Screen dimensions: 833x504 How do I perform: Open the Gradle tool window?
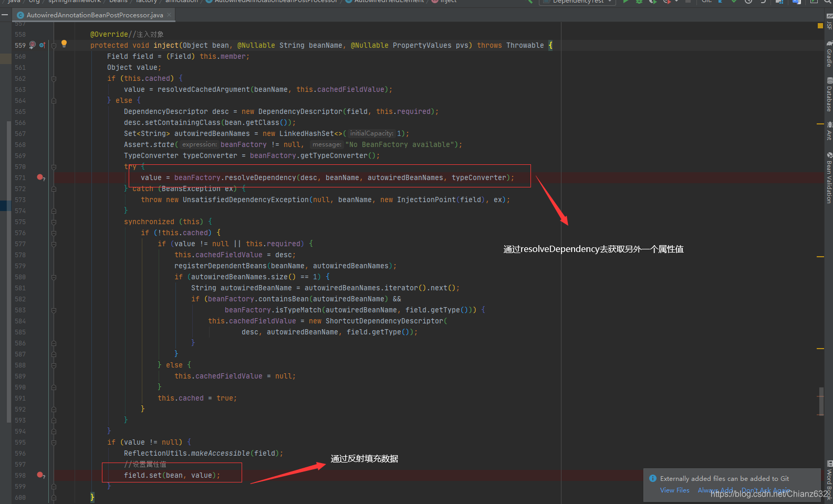coord(829,54)
